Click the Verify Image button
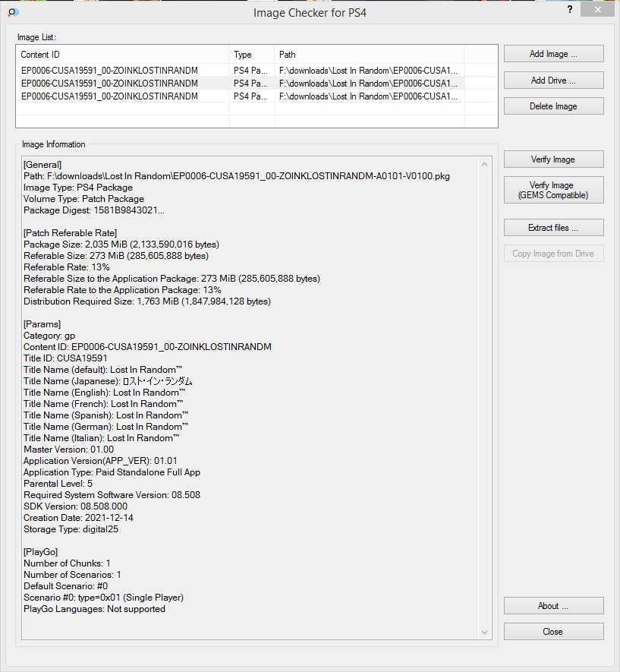 554,159
